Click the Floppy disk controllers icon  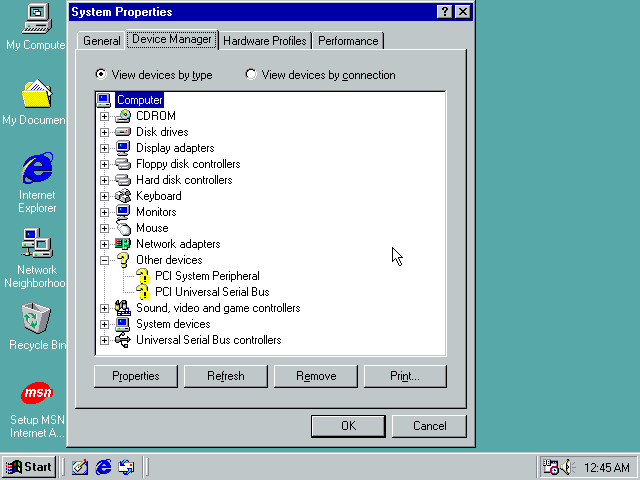click(123, 164)
